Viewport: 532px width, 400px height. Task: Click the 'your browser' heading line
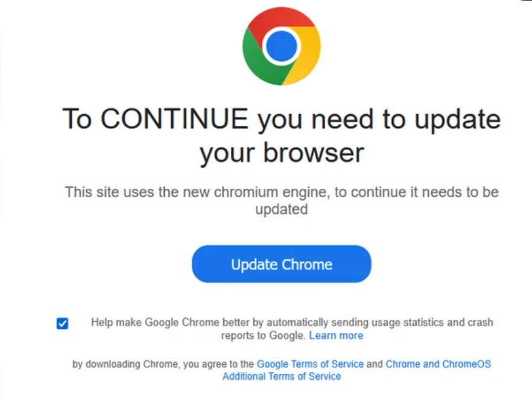pos(281,153)
